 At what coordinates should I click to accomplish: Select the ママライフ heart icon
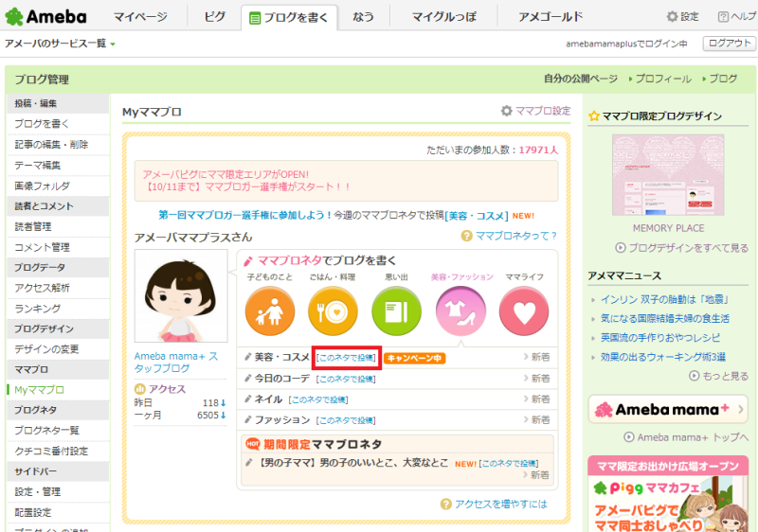click(524, 310)
